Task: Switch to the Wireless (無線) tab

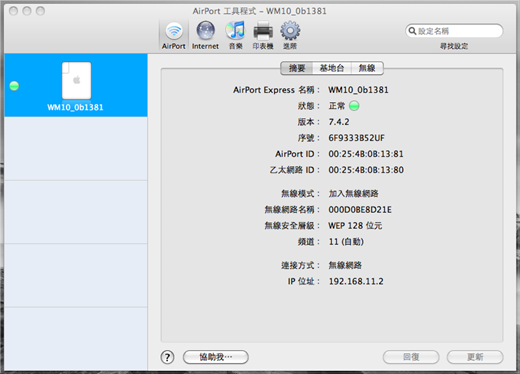Action: pos(367,68)
